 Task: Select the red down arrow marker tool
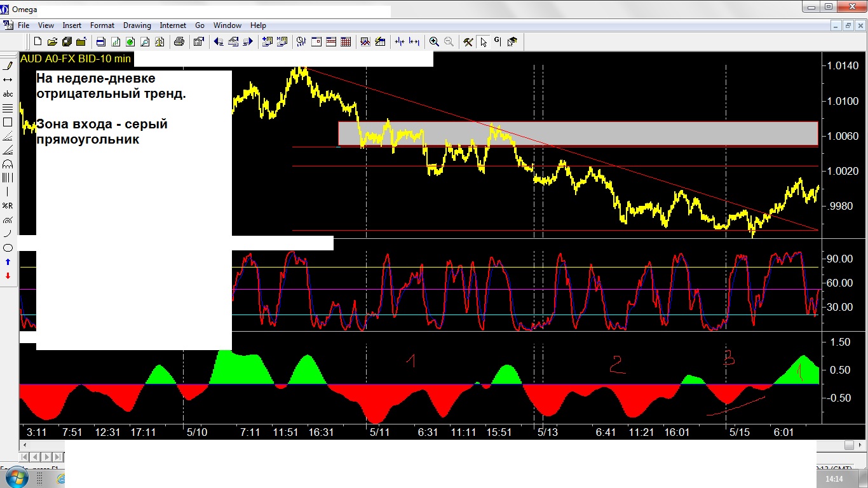coord(8,276)
